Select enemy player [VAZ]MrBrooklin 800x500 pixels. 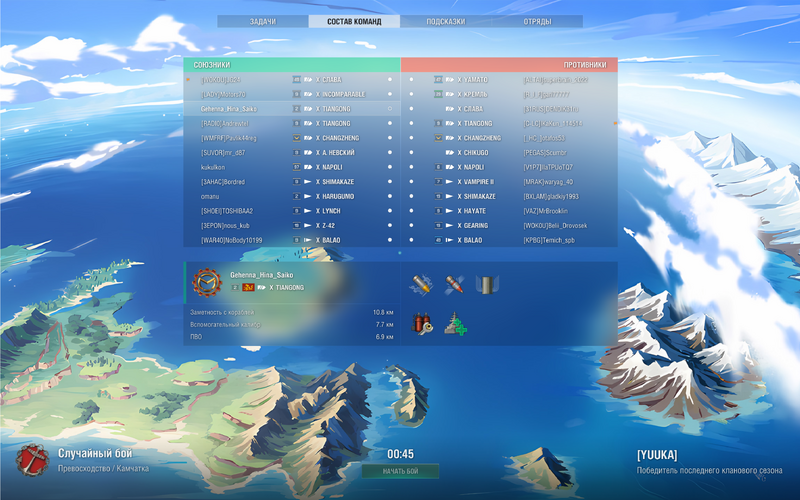(545, 211)
